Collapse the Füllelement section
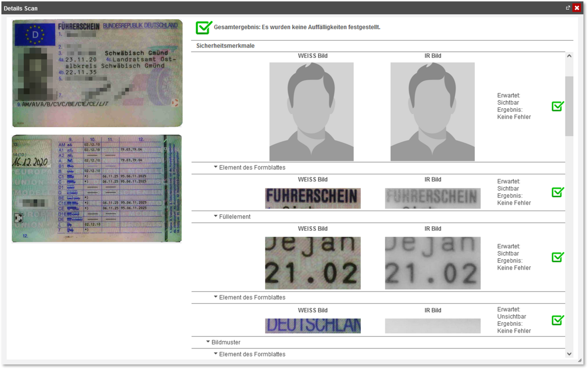The height and width of the screenshot is (369, 588). point(216,216)
